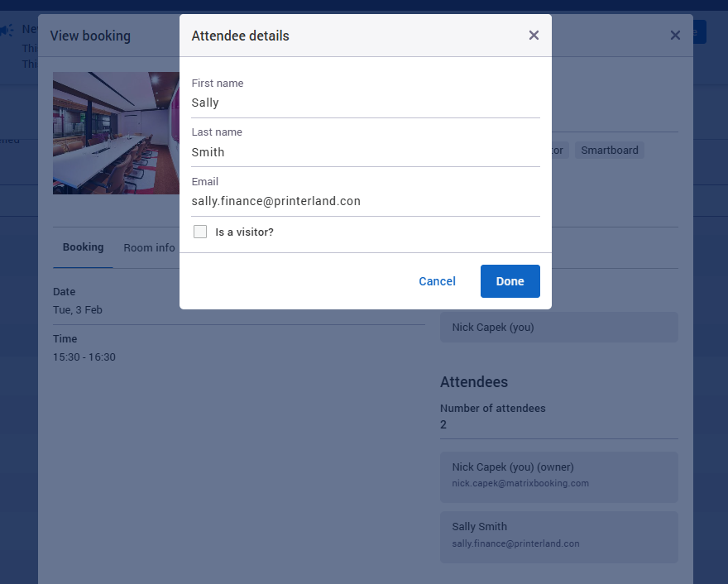This screenshot has height=584, width=728.
Task: Click the Cancel button
Action: click(x=437, y=281)
